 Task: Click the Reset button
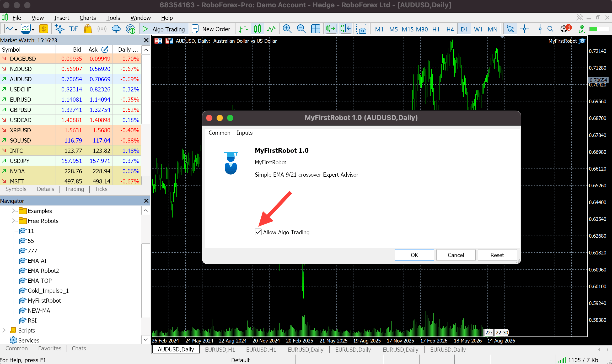click(497, 255)
